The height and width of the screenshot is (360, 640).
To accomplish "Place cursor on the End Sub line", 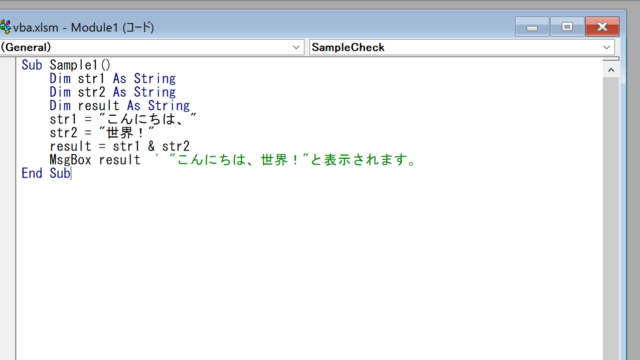I will tap(46, 173).
